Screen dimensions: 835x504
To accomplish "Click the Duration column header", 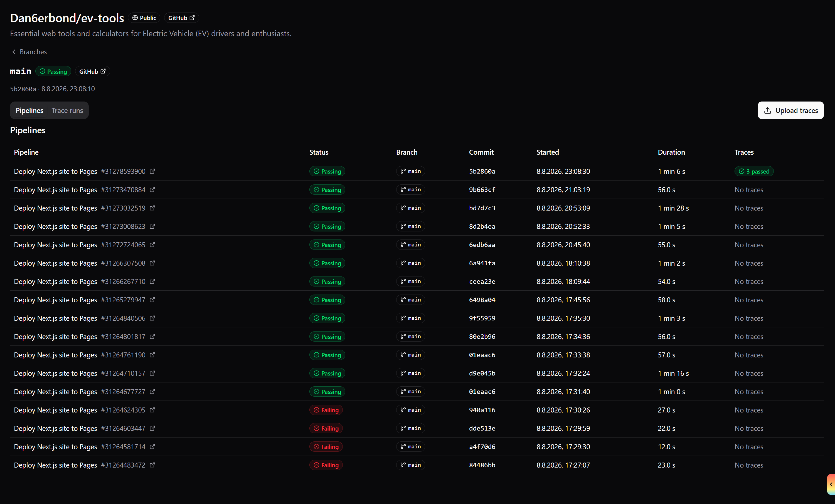I will [671, 152].
